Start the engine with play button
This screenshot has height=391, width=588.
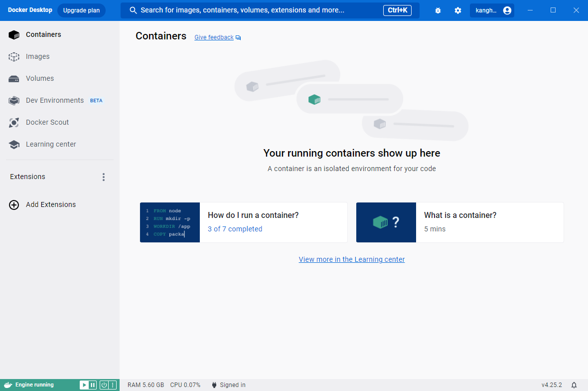click(x=84, y=385)
